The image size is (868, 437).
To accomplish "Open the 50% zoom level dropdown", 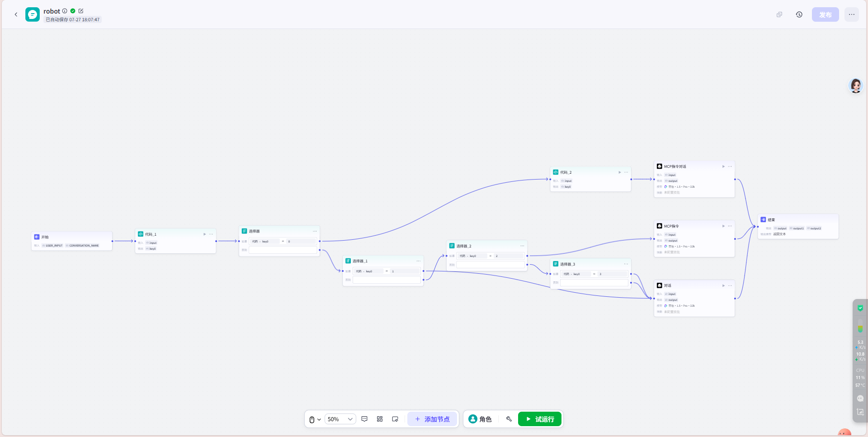I will point(340,419).
